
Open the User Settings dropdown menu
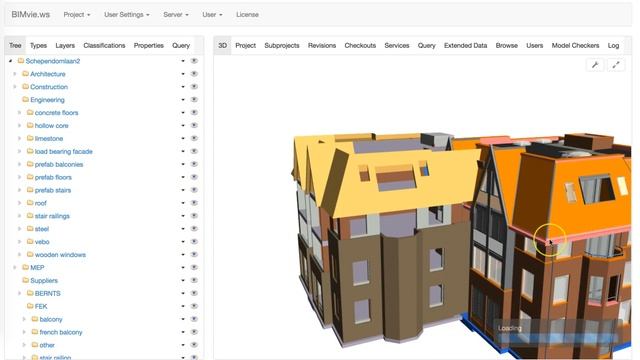coord(127,14)
